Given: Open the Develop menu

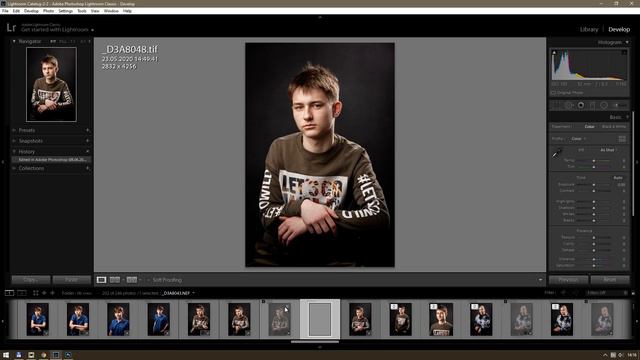Looking at the screenshot, I should pyautogui.click(x=31, y=11).
